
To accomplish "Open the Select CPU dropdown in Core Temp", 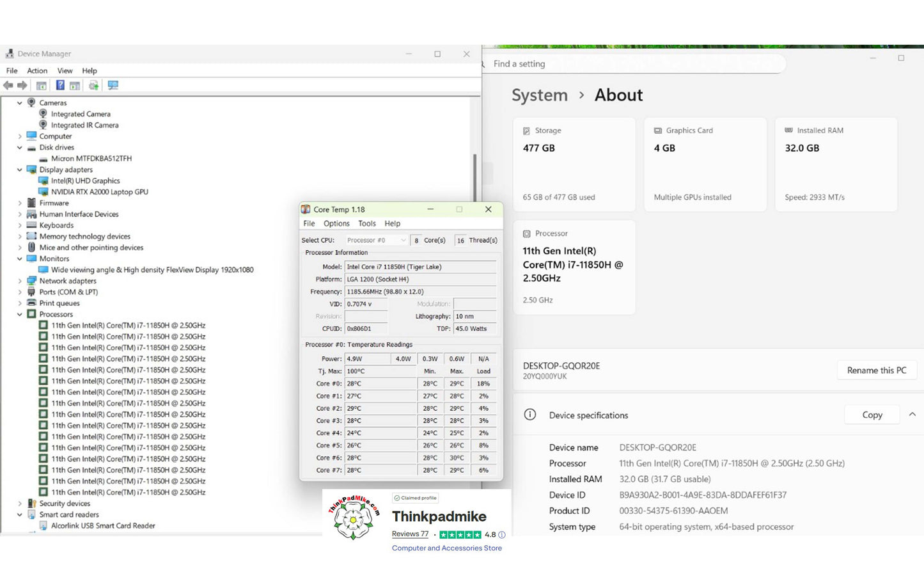I will click(376, 241).
